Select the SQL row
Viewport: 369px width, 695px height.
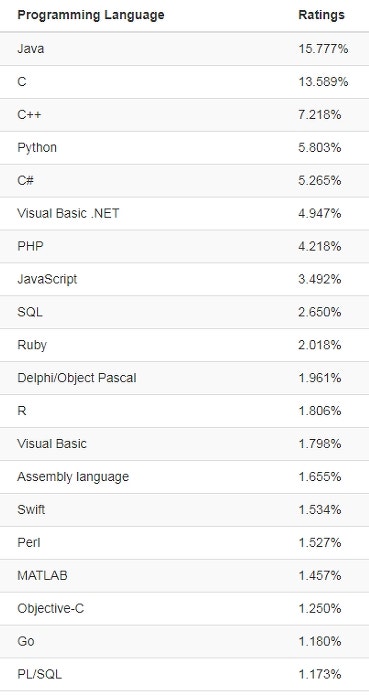point(184,312)
